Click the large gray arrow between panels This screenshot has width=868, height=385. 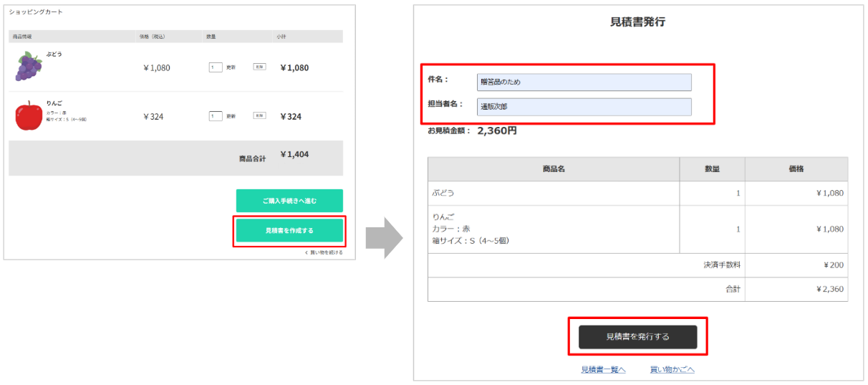click(x=385, y=237)
